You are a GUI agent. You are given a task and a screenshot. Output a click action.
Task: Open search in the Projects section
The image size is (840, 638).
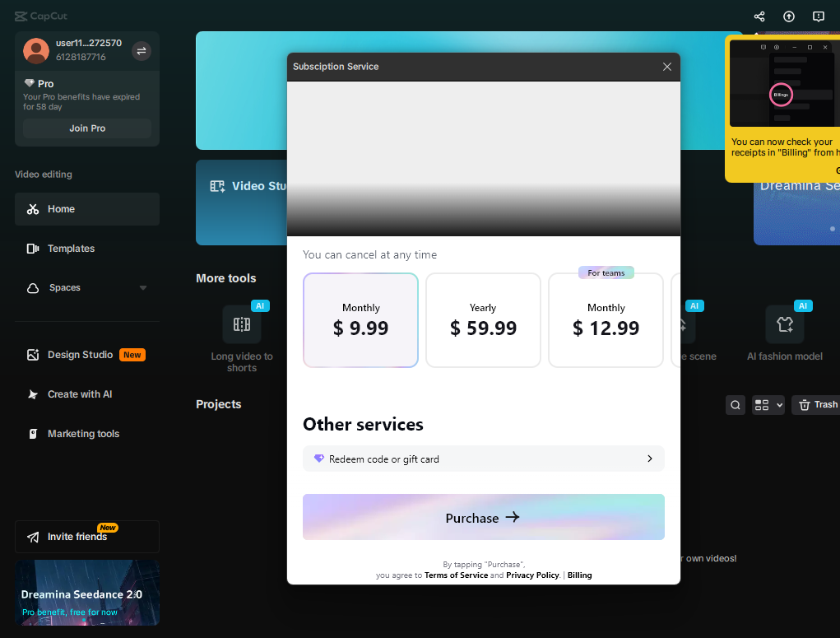(x=735, y=404)
